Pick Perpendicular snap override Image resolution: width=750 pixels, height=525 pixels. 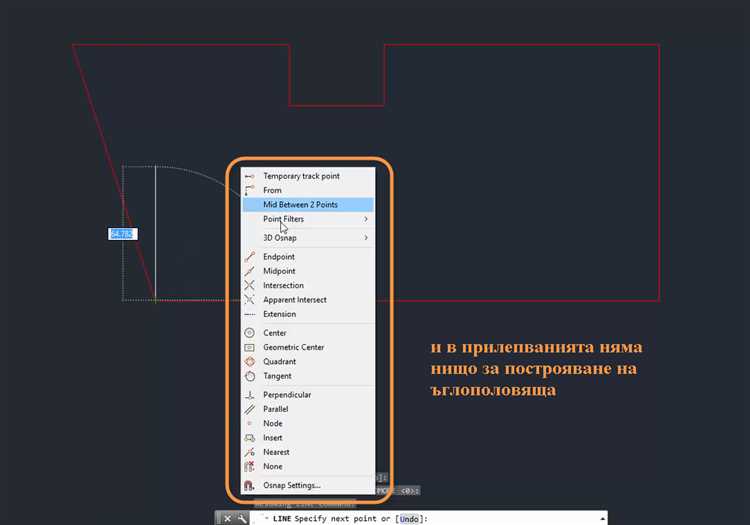point(308,395)
